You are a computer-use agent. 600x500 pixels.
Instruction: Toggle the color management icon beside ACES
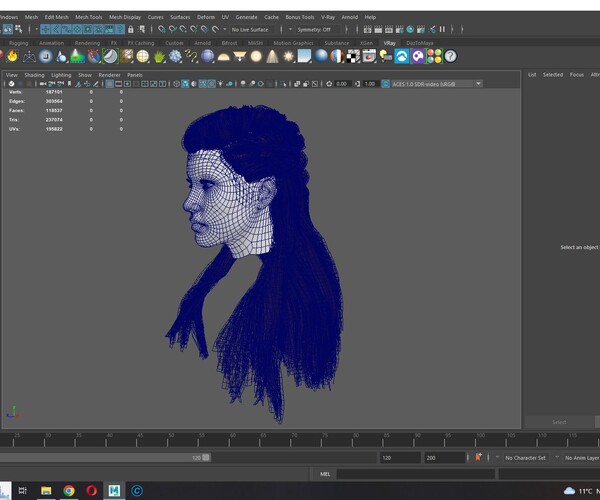tap(385, 84)
